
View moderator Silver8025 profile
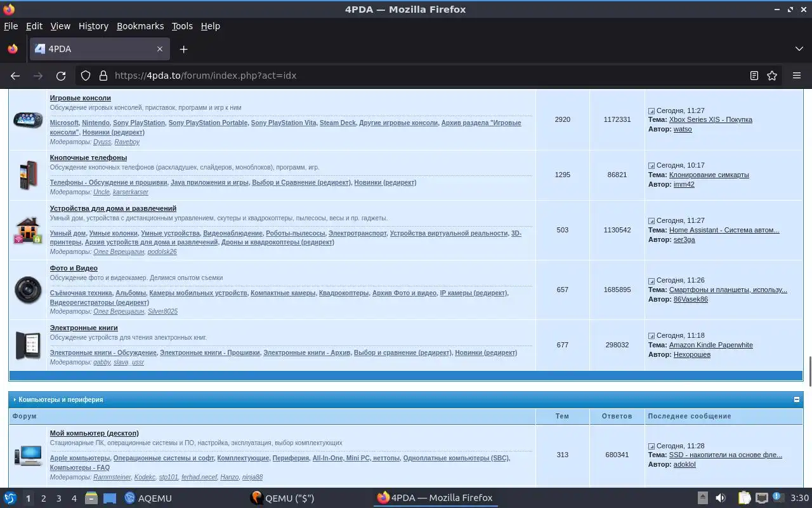coord(162,311)
